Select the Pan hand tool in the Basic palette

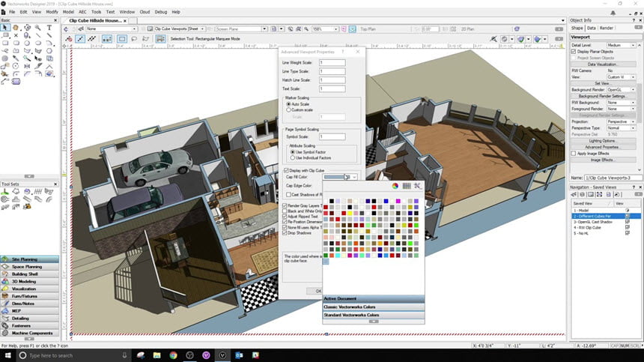16,28
